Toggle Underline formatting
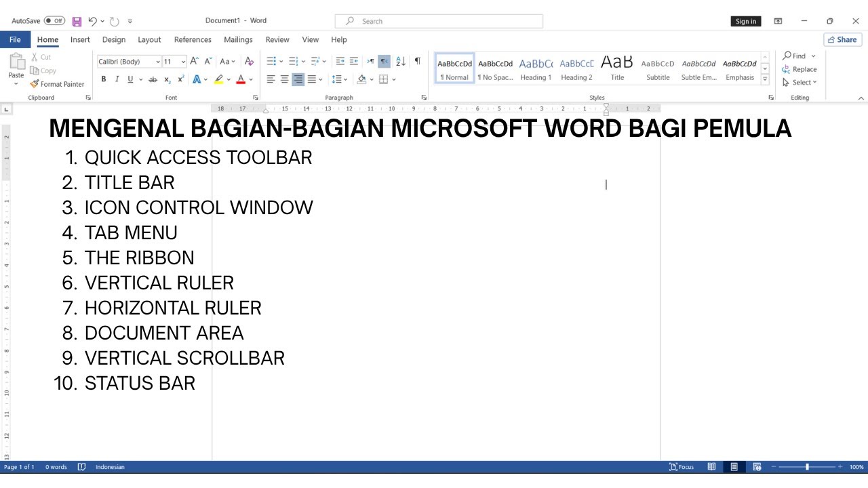Image resolution: width=868 pixels, height=488 pixels. pos(130,79)
